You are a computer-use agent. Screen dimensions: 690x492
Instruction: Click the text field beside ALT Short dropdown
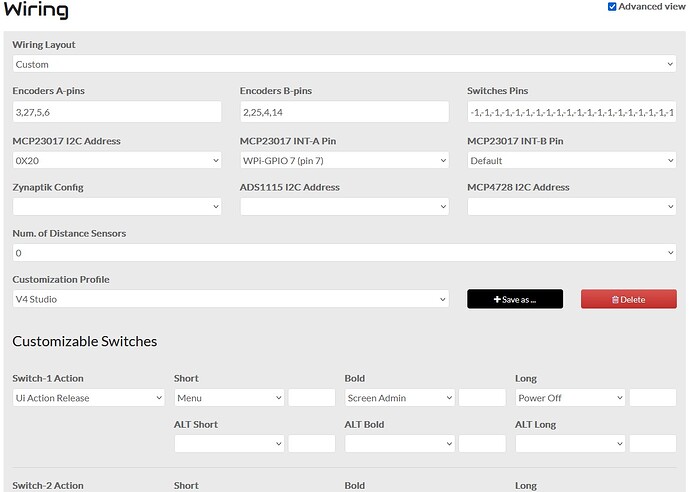point(312,444)
